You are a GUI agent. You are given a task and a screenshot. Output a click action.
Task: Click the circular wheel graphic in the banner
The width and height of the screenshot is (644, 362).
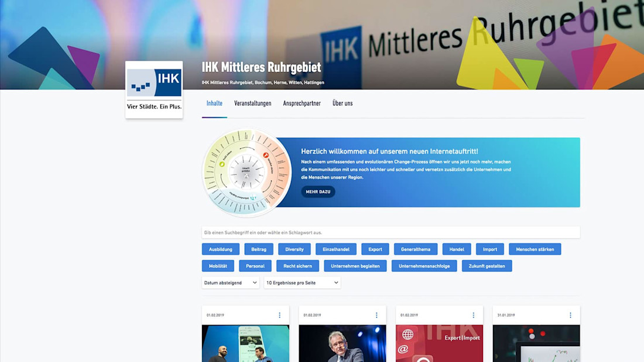[x=246, y=173]
